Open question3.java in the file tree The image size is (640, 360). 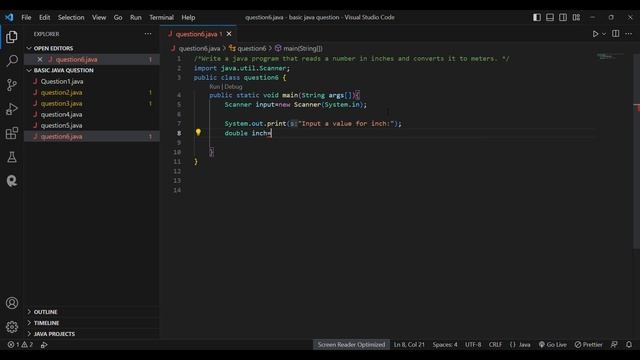point(92,103)
